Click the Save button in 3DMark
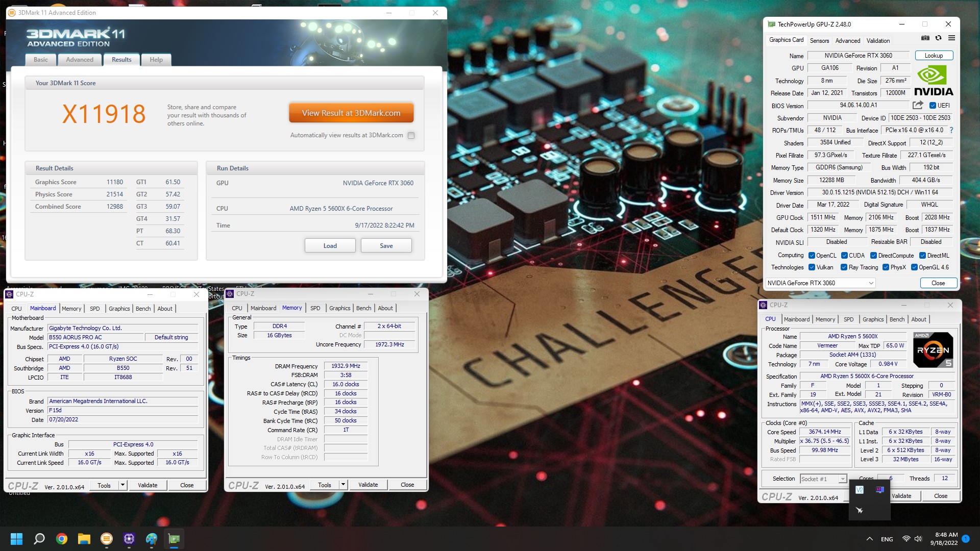Image resolution: width=980 pixels, height=551 pixels. coord(386,245)
